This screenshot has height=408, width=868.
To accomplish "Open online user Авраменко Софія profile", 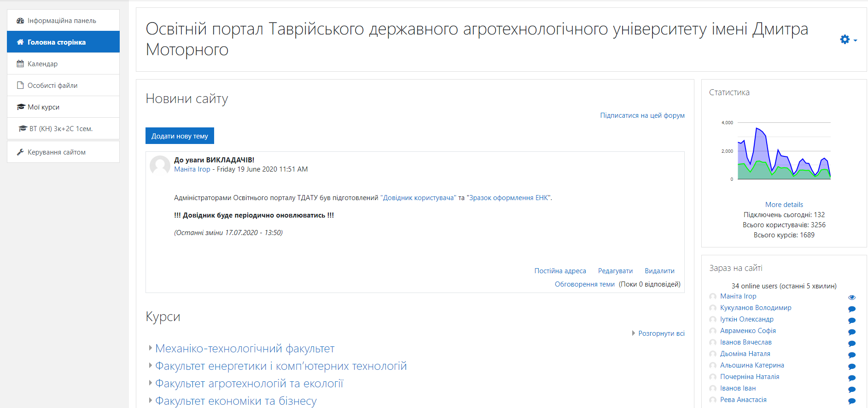I will (x=748, y=331).
